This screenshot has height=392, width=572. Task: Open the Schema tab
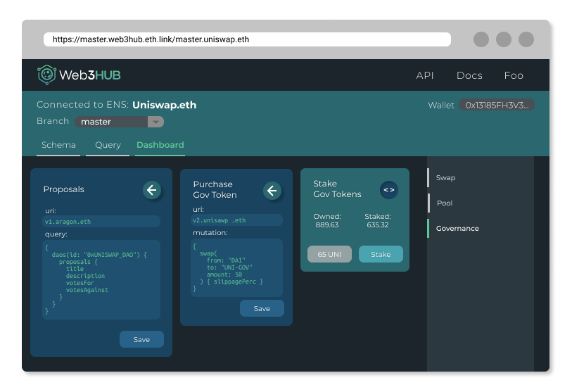(x=58, y=145)
